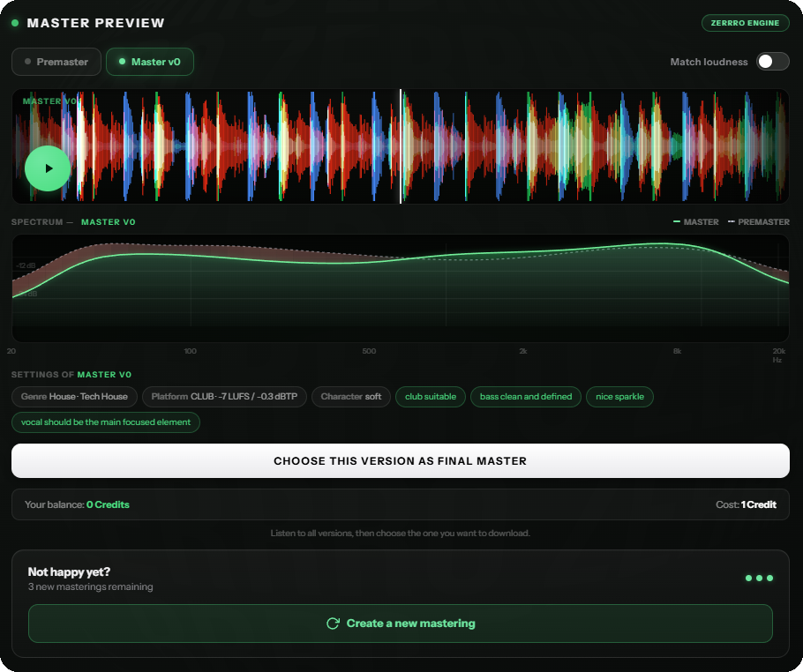Click the Platform CLUB -7 LUFS chip
The width and height of the screenshot is (803, 672).
(224, 397)
